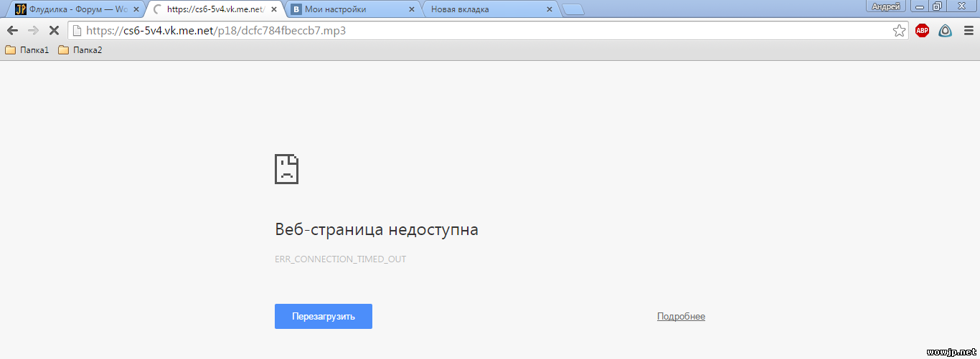
Task: Open a new tab with the new-tab button
Action: tap(573, 9)
